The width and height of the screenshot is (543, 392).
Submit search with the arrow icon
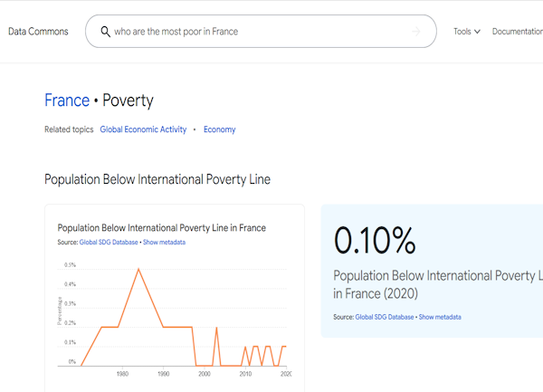tap(416, 32)
